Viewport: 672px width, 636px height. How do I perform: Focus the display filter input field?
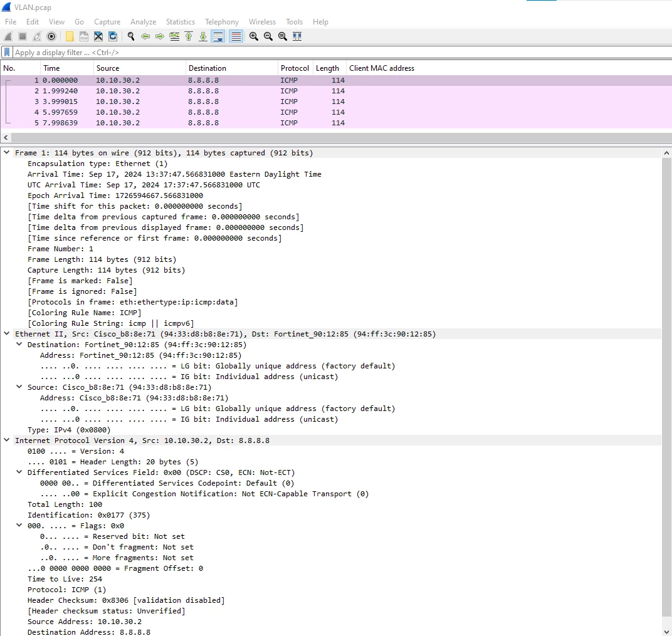(x=342, y=52)
